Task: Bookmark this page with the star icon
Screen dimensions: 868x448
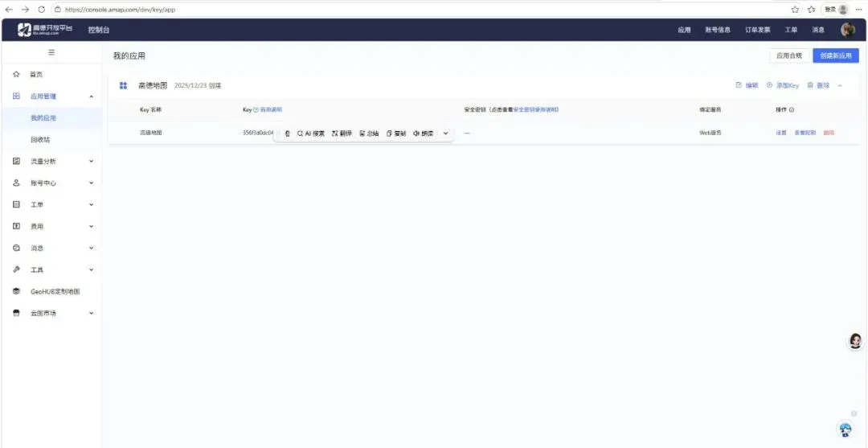Action: coord(796,10)
